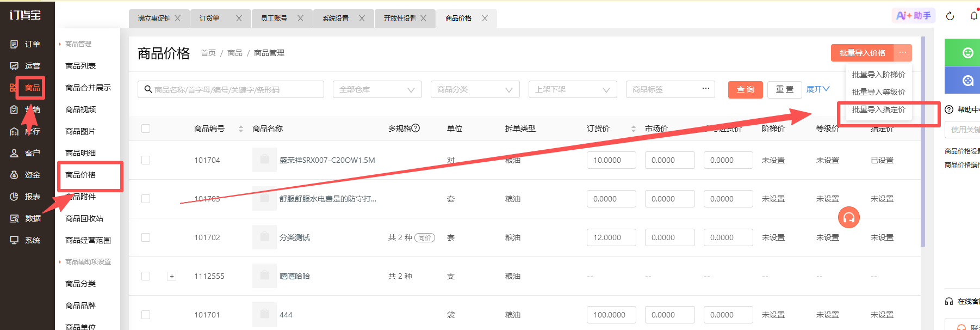980x330 pixels.
Task: Switch to the 员工账号 tab
Action: (274, 19)
